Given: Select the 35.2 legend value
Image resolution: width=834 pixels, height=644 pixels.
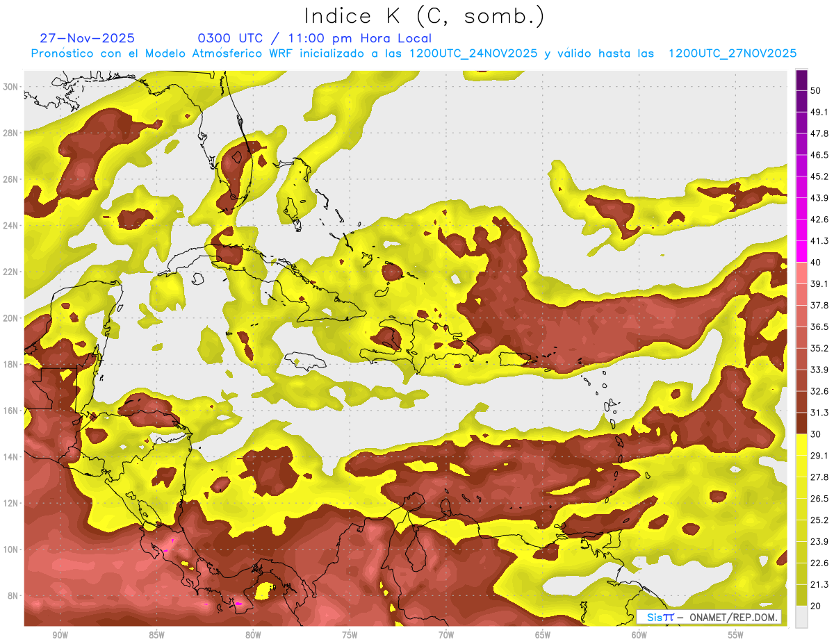Looking at the screenshot, I should click(819, 348).
